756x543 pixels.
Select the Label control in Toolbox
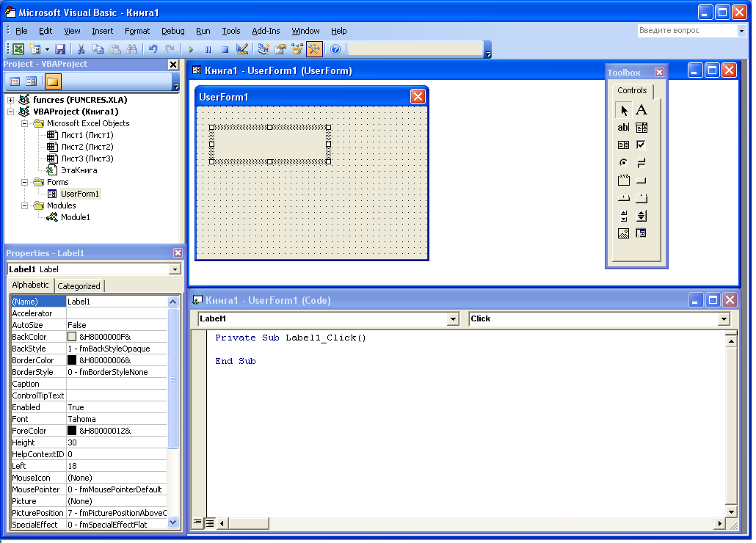[641, 110]
